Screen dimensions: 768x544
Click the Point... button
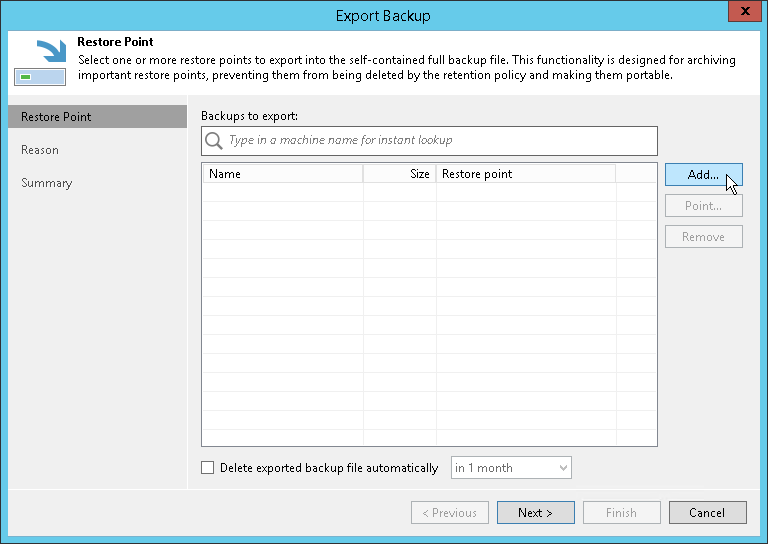pyautogui.click(x=703, y=206)
